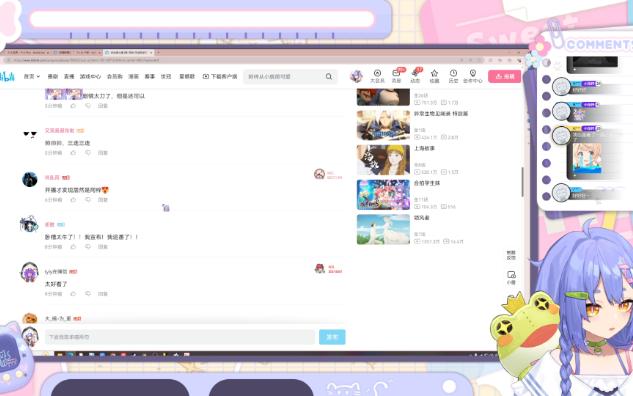Click the fan badge beside the heart-eyes comment
633x396 pixels.
pos(328,175)
